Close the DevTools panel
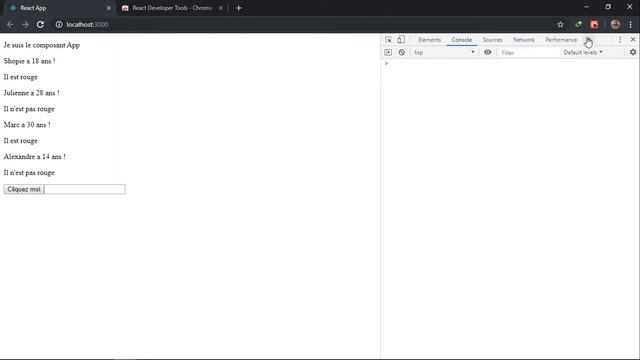Viewport: 640px width, 360px height. tap(633, 40)
